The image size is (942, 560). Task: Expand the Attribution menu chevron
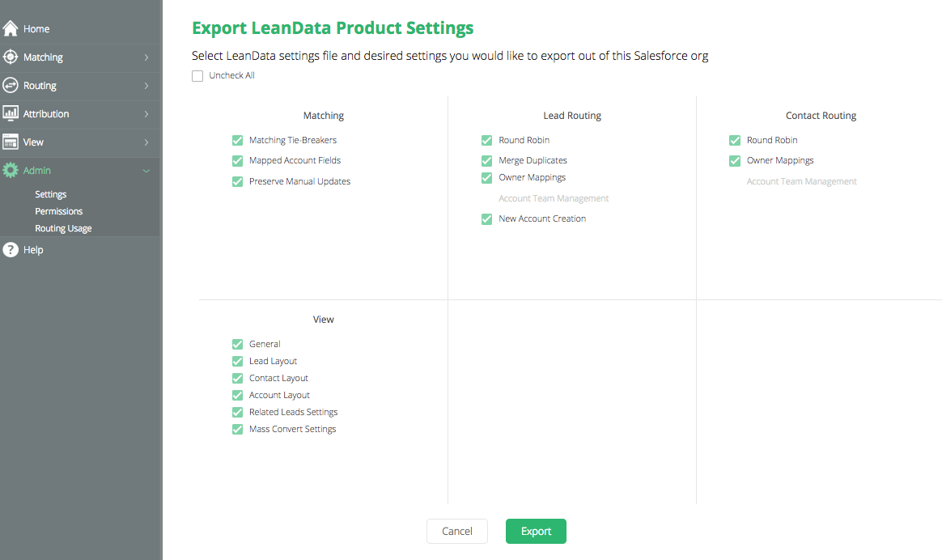click(146, 113)
